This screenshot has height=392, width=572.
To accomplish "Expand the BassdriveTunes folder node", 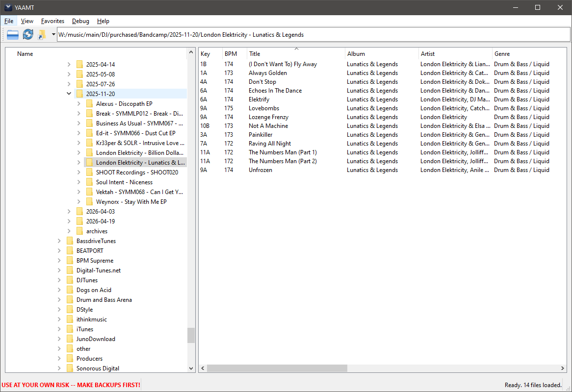I will pos(59,241).
